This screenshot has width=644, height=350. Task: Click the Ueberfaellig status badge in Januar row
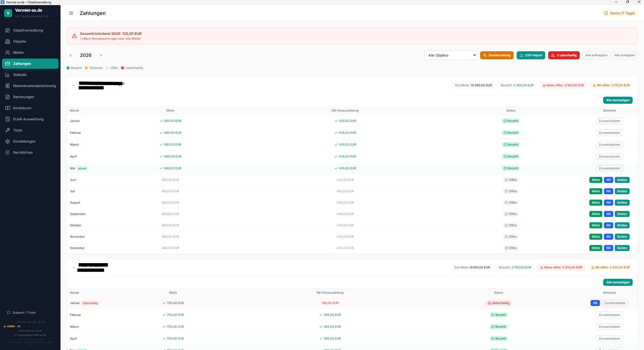(x=498, y=303)
